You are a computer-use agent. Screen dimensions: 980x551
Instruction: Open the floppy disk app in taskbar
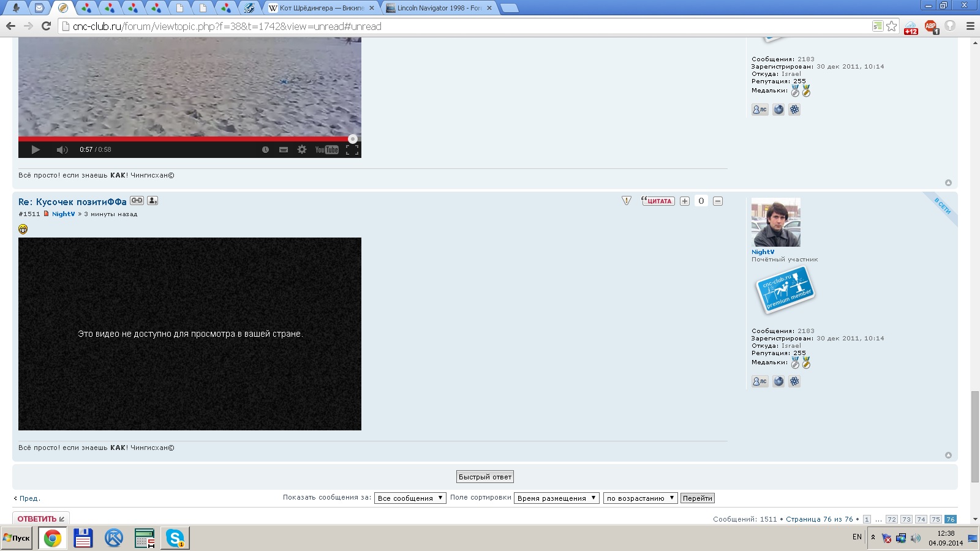click(83, 538)
